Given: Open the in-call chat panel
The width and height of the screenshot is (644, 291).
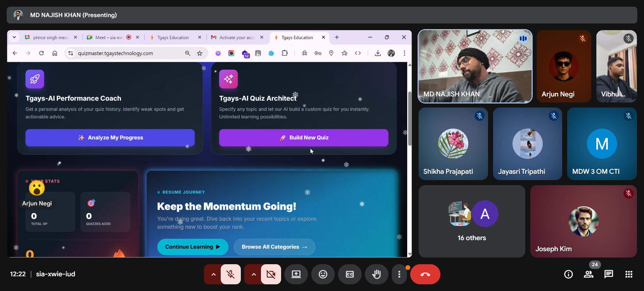Looking at the screenshot, I should click(x=609, y=274).
